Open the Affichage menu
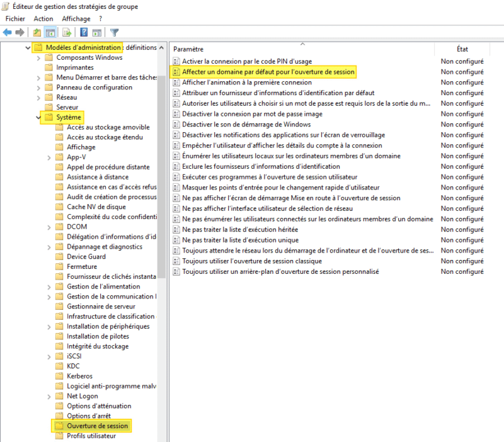504x442 pixels. point(76,19)
